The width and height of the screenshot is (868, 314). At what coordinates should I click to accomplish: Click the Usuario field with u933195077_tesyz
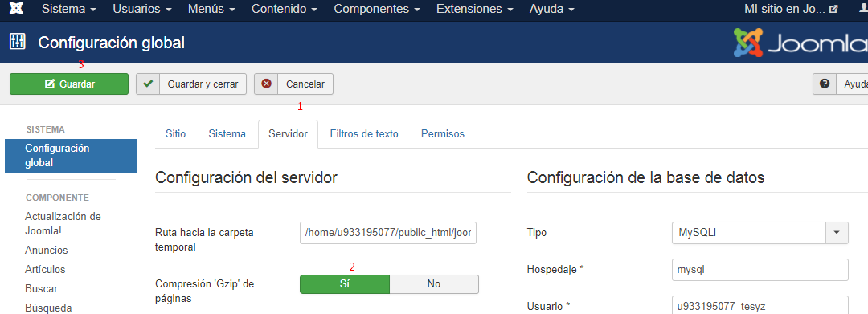(x=759, y=305)
